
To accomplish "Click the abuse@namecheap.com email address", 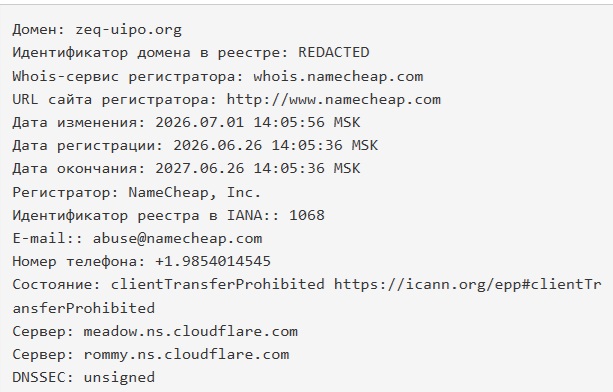I will point(177,238).
